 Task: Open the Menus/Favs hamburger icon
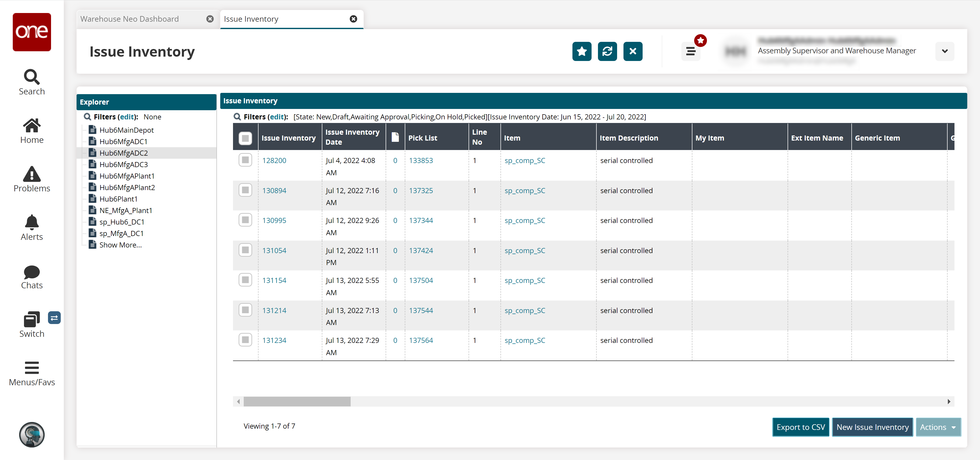pos(32,368)
